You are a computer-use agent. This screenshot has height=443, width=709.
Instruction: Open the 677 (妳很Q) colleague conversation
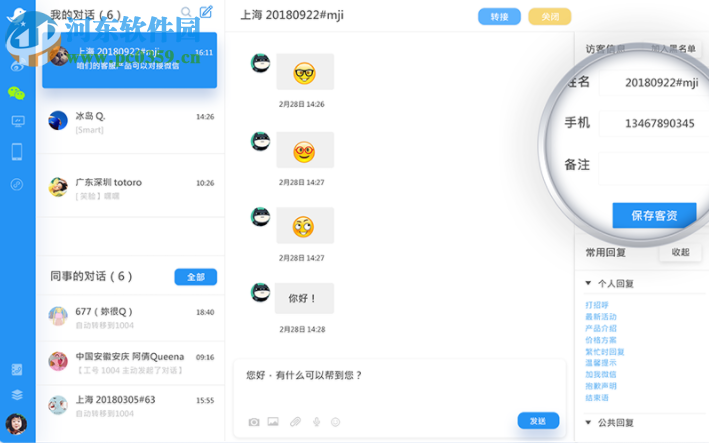coord(131,318)
